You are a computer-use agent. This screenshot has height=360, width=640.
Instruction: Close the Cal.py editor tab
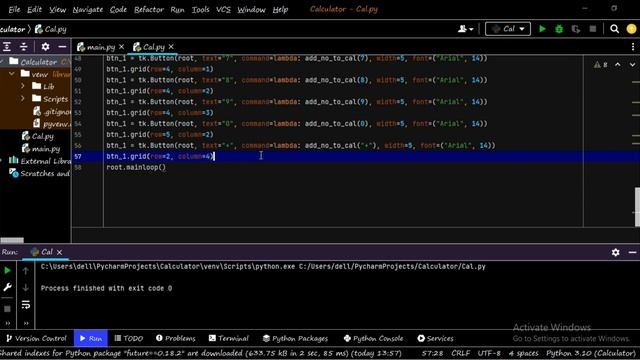(171, 47)
